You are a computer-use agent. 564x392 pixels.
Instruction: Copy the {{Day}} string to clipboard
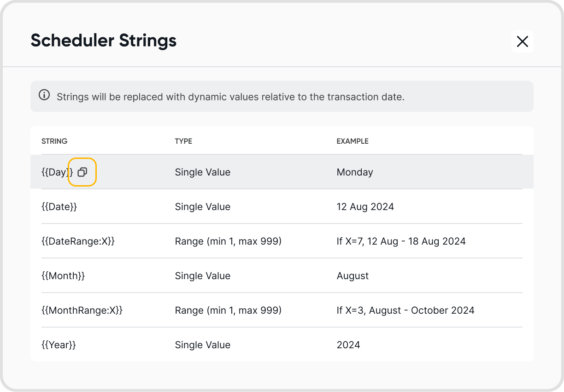click(x=82, y=172)
